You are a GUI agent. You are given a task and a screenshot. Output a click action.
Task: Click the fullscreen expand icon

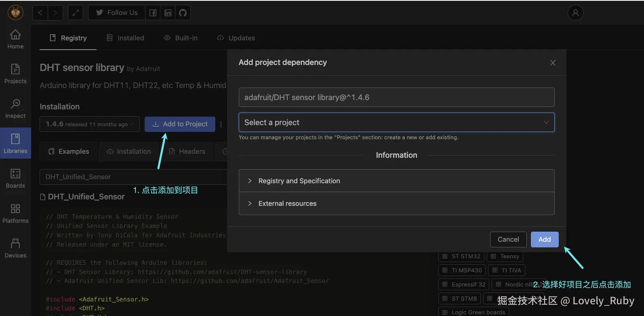click(x=76, y=13)
